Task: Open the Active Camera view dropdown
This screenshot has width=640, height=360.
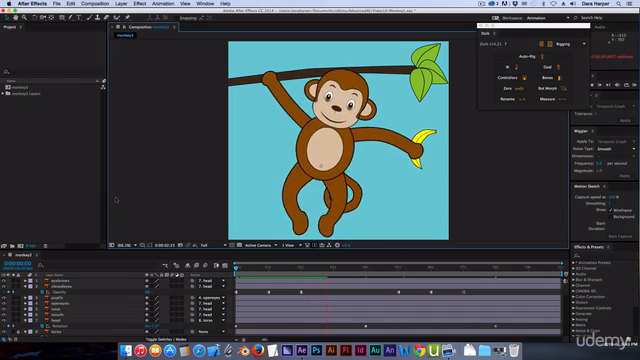Action: 261,245
